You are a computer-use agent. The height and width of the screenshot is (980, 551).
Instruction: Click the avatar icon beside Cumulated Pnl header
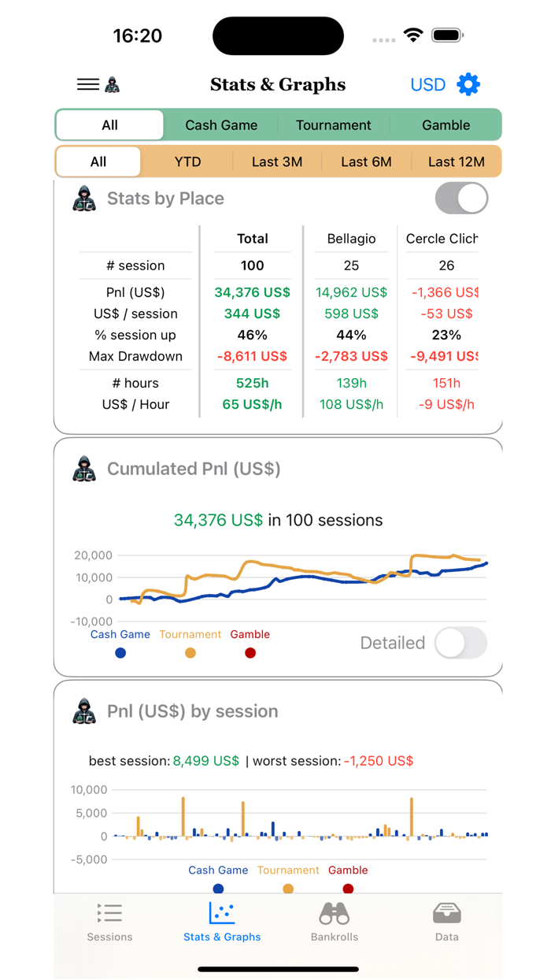tap(84, 469)
